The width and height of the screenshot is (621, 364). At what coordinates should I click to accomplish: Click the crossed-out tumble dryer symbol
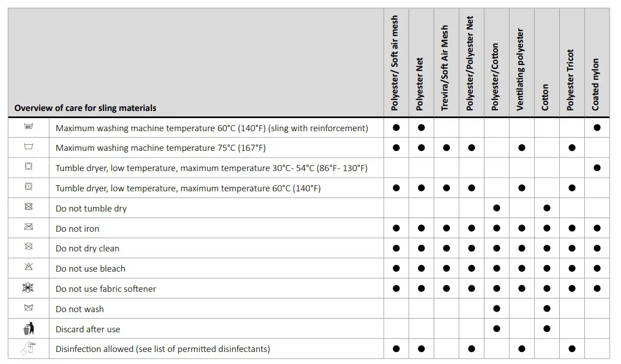29,208
